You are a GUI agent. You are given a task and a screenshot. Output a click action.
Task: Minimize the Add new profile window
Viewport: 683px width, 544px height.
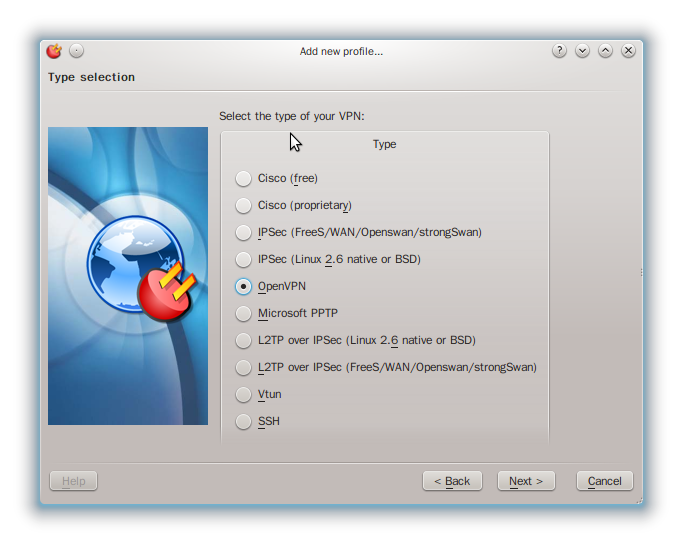pyautogui.click(x=583, y=51)
